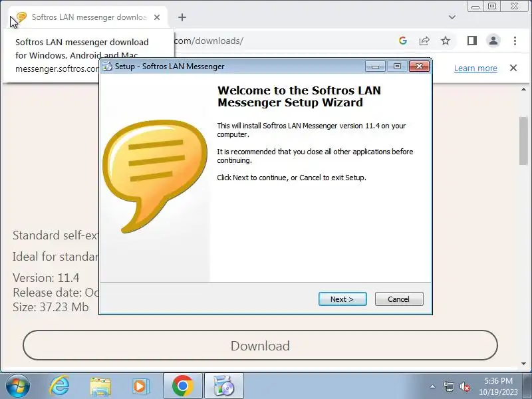Click the Version: 11.4 text on the page
Screen dimensions: 532x399
pos(46,278)
